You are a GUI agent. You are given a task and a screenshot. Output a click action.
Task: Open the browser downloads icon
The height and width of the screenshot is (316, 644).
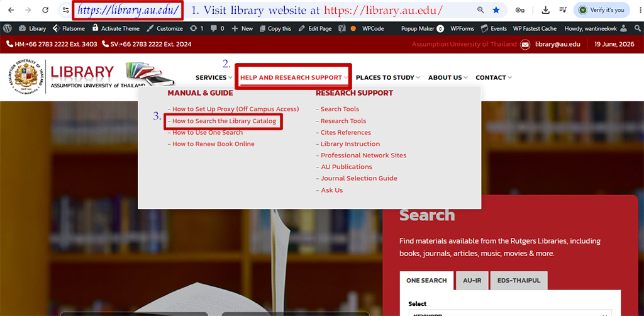pyautogui.click(x=545, y=10)
